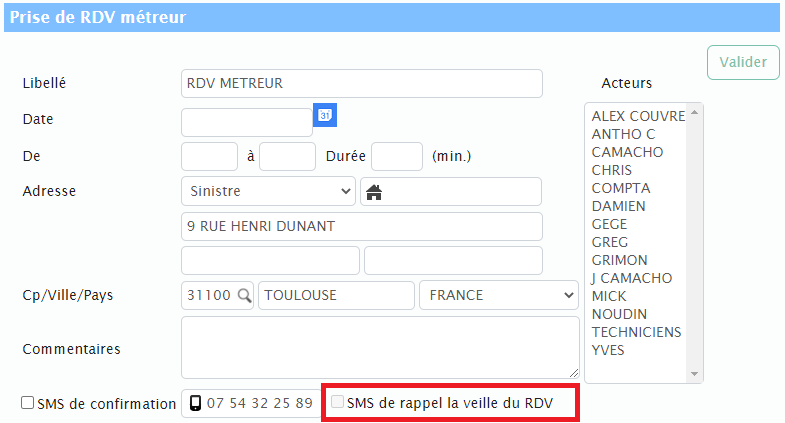The height and width of the screenshot is (423, 785).
Task: Click the Libellé field with RDV METREUR
Action: click(x=361, y=84)
